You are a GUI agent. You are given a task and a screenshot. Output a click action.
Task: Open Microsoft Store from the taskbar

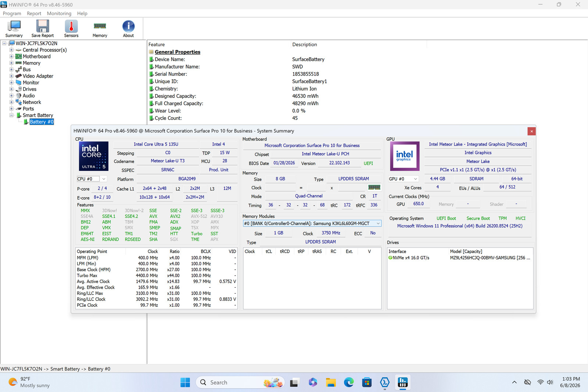(x=367, y=382)
